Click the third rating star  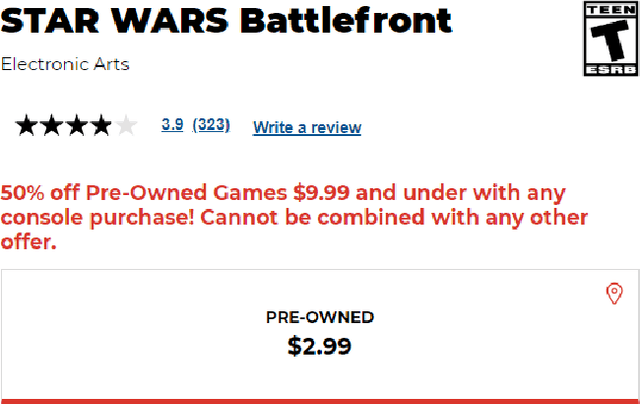[x=76, y=126]
